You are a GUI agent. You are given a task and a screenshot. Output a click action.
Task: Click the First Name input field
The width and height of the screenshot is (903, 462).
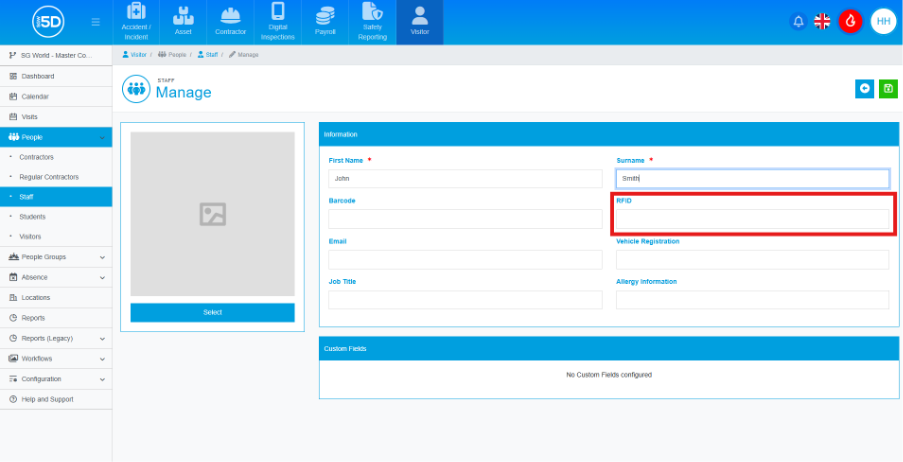(465, 179)
